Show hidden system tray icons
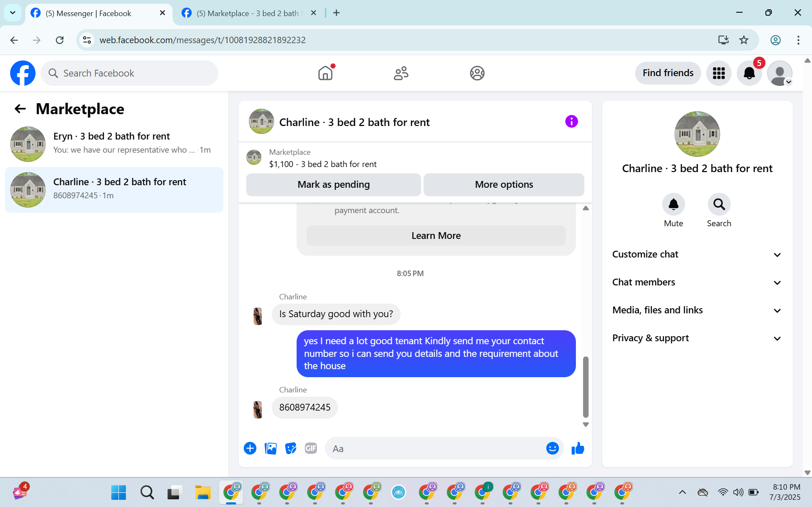 (x=682, y=492)
